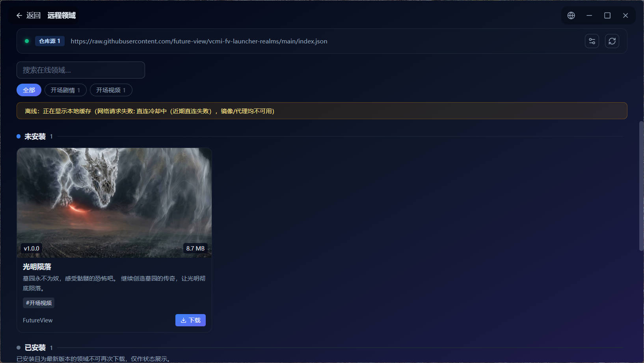Refresh the repository source list
This screenshot has width=644, height=363.
click(612, 41)
